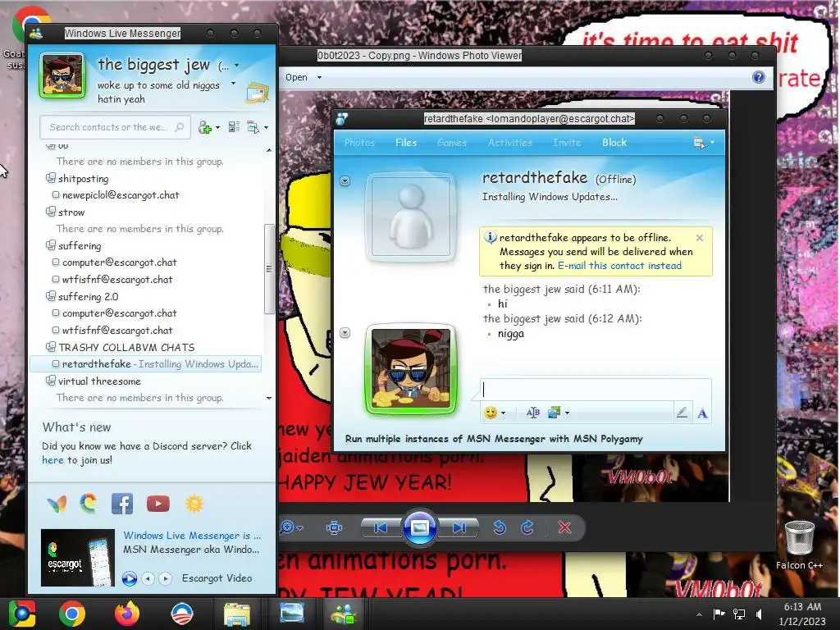Click the network icon in system tray
The width and height of the screenshot is (840, 630).
[739, 614]
